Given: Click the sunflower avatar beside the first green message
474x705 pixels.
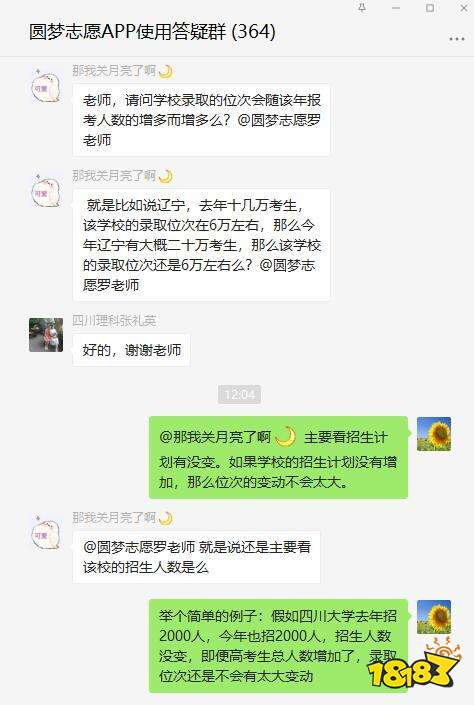Looking at the screenshot, I should [x=434, y=434].
